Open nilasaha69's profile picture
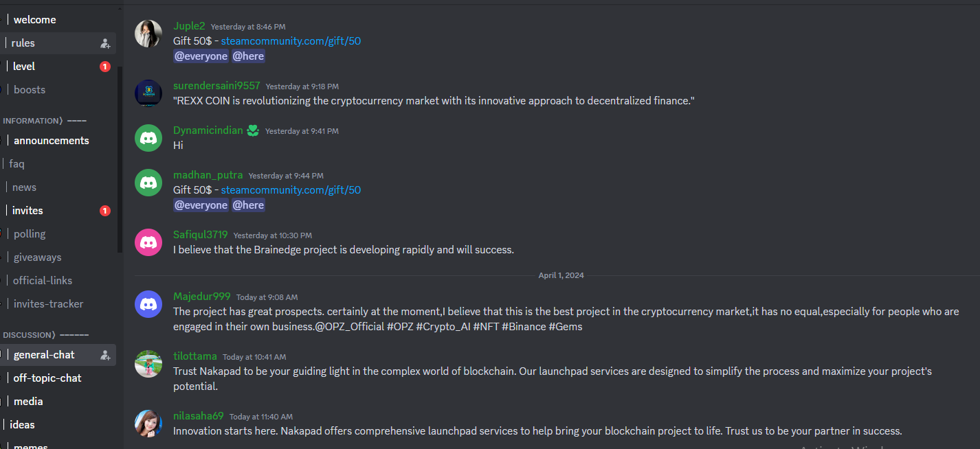Screen dimensions: 980x449 coord(148,424)
